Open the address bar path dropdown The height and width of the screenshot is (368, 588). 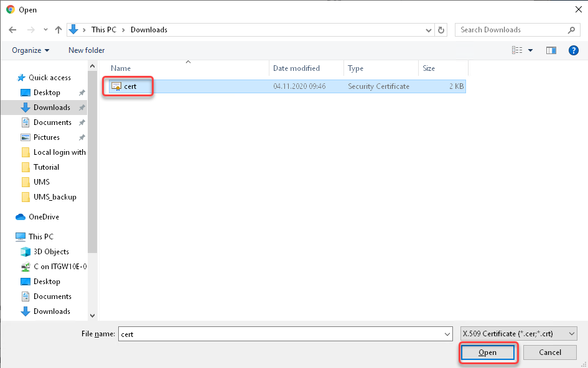(429, 30)
